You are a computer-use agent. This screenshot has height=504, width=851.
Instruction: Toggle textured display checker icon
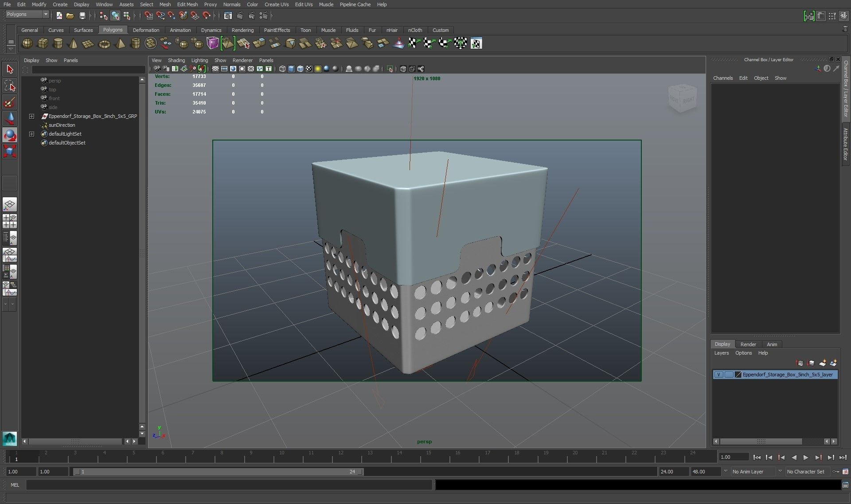309,69
